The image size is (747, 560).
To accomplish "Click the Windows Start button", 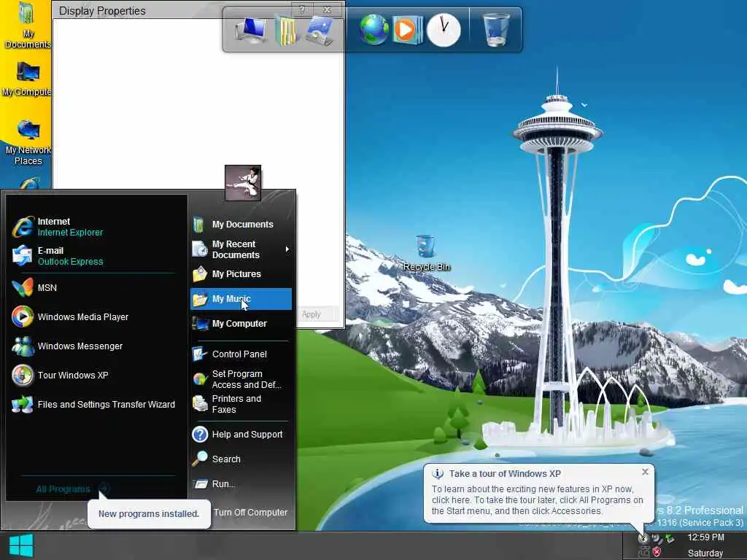I will (21, 545).
